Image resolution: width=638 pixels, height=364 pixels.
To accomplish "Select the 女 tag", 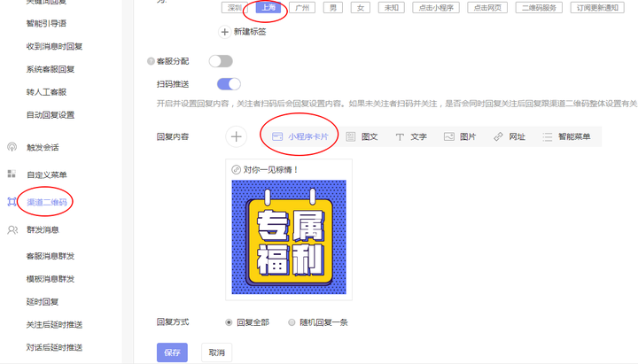I will click(361, 8).
